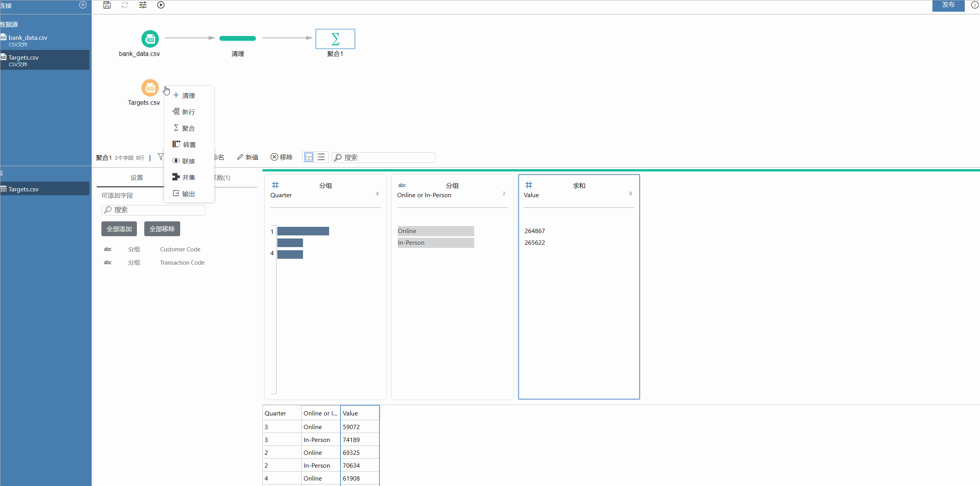Viewport: 980px width, 486px height.
Task: Refresh the flow data
Action: click(x=125, y=5)
